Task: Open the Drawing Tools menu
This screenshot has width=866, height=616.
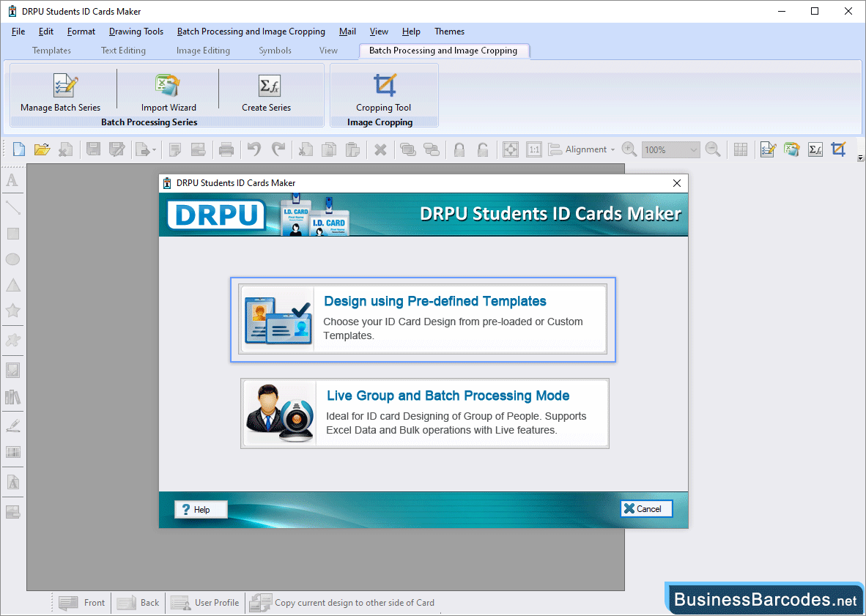Action: pyautogui.click(x=136, y=31)
